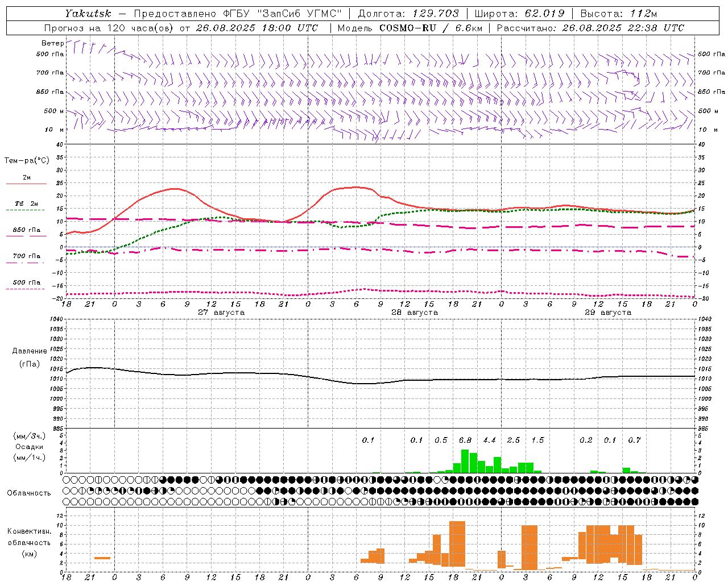Viewport: 728px width, 582px height.
Task: Click the '10 м' wind level label on left
Action: (54, 130)
